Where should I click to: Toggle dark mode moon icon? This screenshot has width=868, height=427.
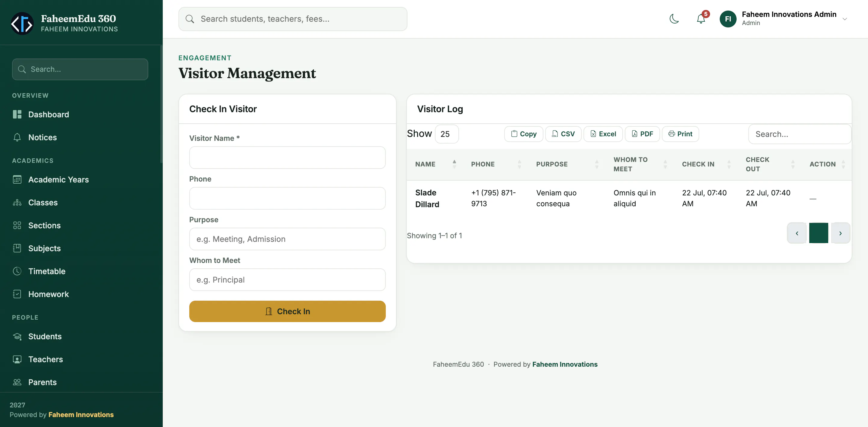click(x=674, y=19)
